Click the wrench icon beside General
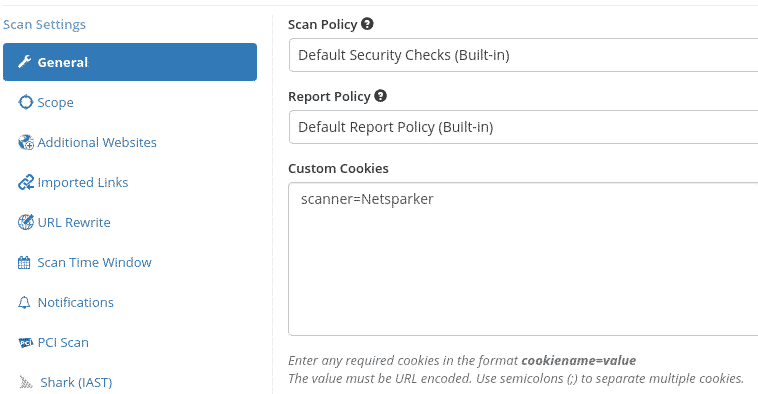 point(24,62)
